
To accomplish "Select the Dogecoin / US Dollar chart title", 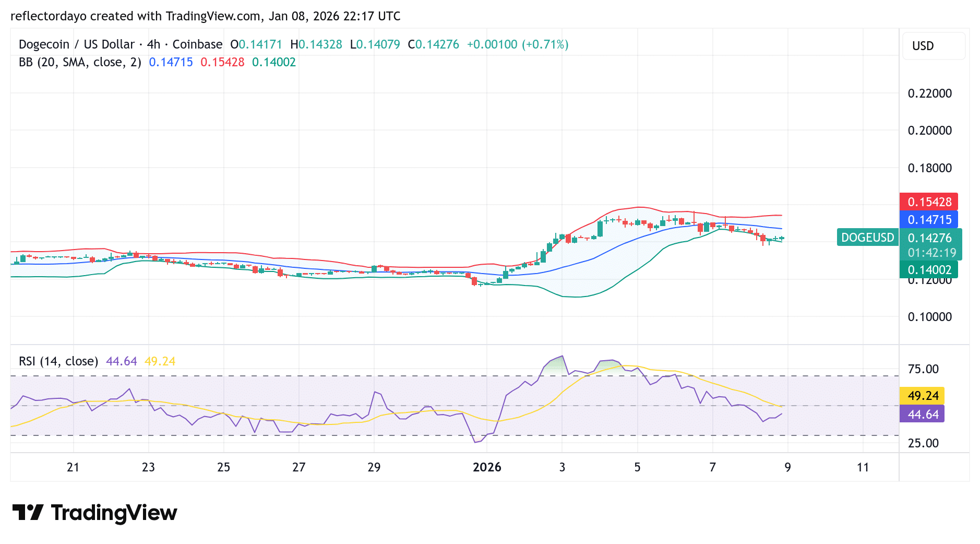I will [121, 44].
